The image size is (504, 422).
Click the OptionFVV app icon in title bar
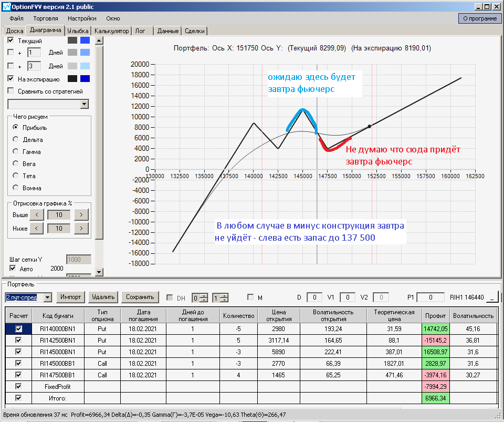tap(6, 6)
